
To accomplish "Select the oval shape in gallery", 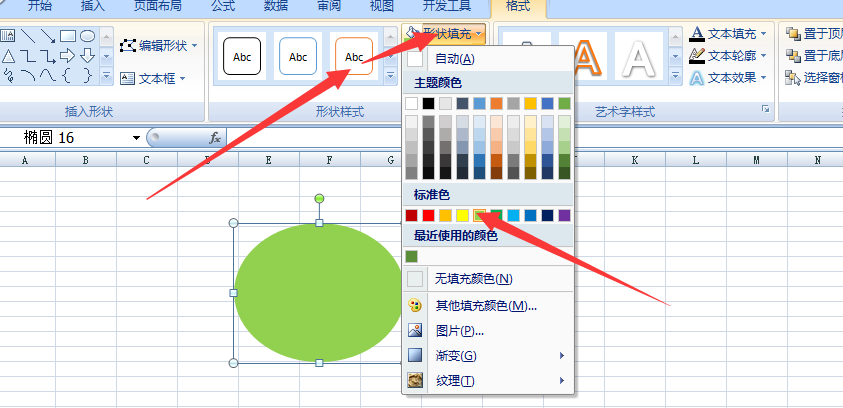I will (x=88, y=36).
